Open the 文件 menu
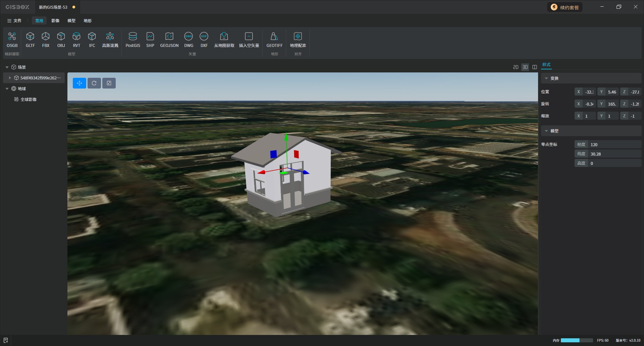 point(14,21)
